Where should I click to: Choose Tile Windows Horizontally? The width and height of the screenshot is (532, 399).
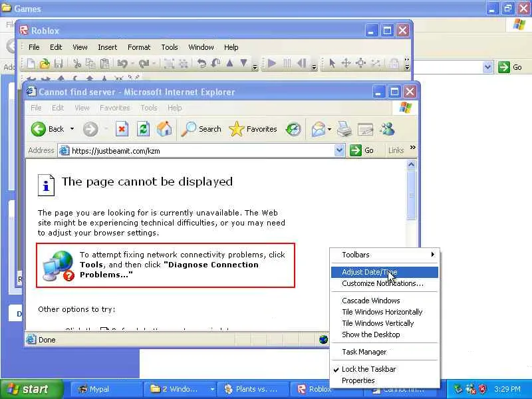click(384, 312)
